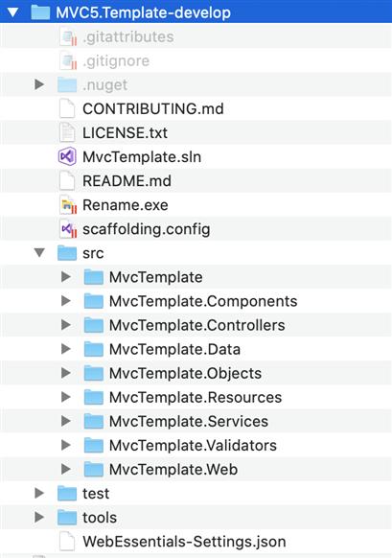Click the scaffolding.config file icon
The width and height of the screenshot is (392, 558).
coord(68,229)
